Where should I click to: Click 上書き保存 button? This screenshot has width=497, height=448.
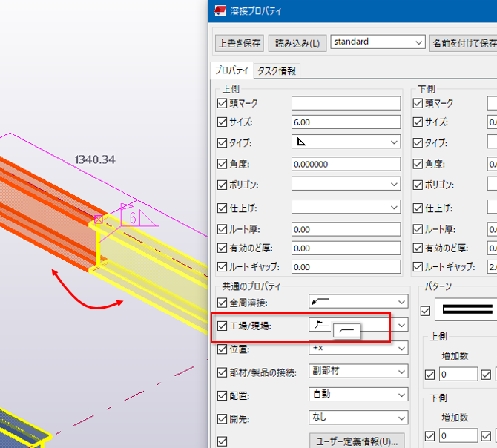[x=240, y=43]
